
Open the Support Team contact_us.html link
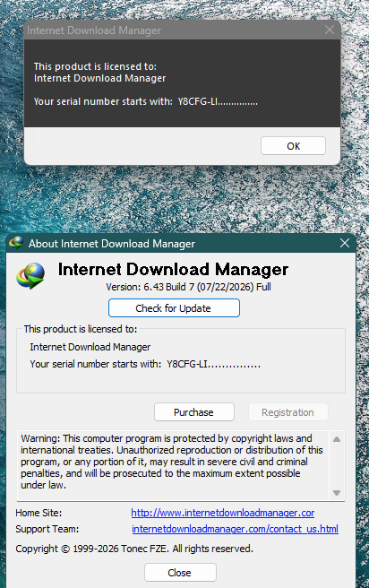point(235,529)
